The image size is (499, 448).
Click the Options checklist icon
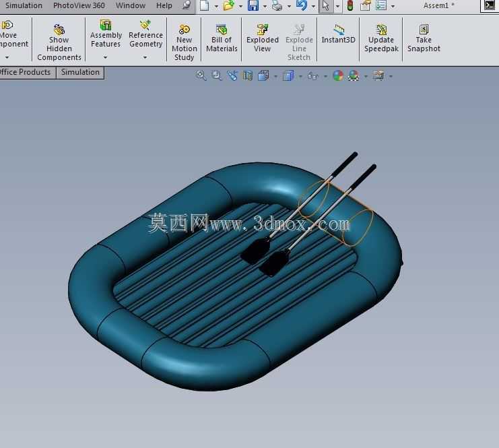381,5
